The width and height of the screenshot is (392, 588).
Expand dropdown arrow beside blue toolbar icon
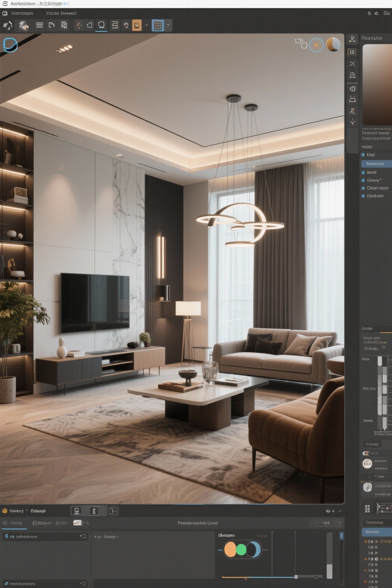point(168,25)
